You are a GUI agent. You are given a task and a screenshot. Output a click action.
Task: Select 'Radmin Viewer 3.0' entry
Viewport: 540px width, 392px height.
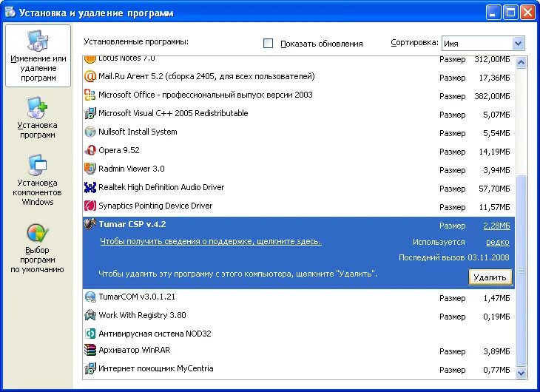[299, 169]
